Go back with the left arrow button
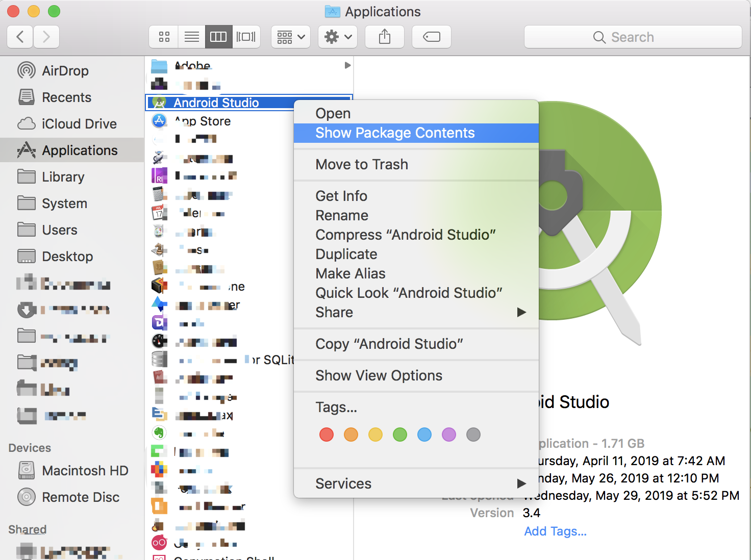This screenshot has width=751, height=560. [20, 37]
